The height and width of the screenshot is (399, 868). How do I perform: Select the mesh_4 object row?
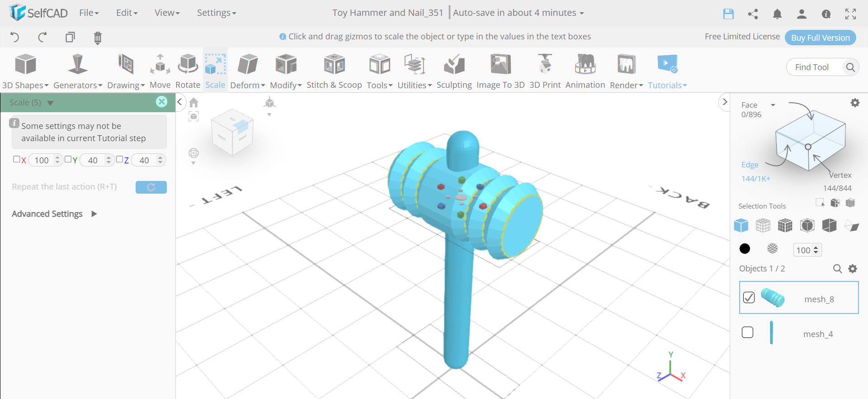(x=799, y=333)
